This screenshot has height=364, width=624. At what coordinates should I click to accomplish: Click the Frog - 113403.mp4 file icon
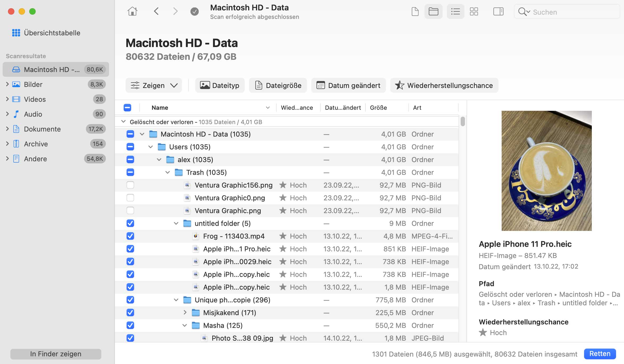196,236
